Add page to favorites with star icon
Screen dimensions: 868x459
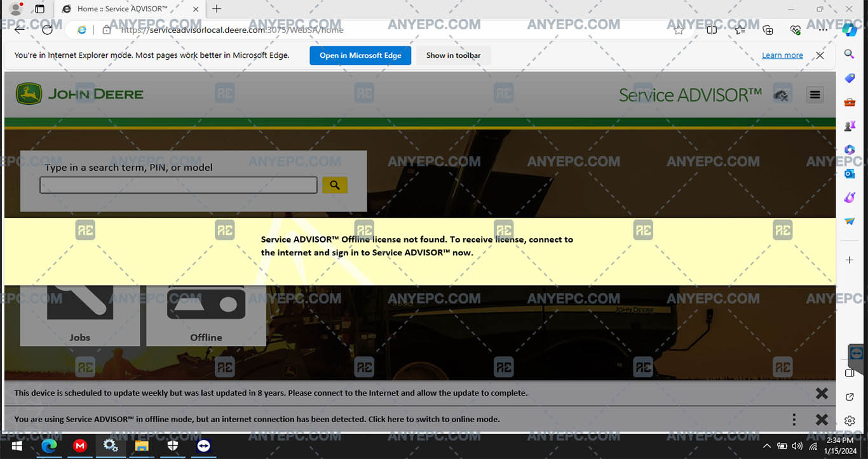coord(679,30)
